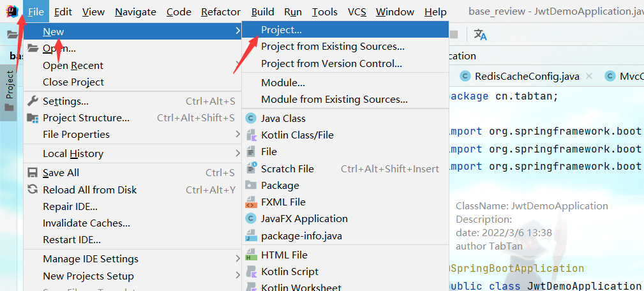This screenshot has width=644, height=291.
Task: Click the IntelliJ IDEA logo icon
Action: click(x=11, y=11)
